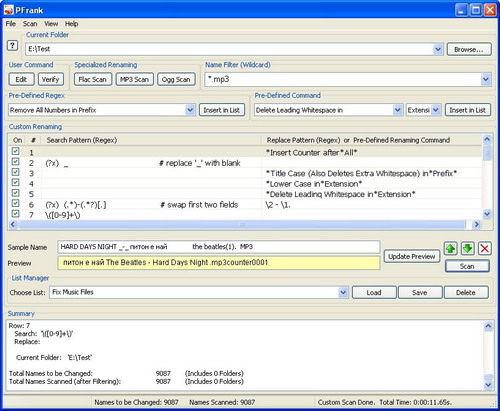500x411 pixels.
Task: Click the Update Preview button
Action: click(412, 256)
